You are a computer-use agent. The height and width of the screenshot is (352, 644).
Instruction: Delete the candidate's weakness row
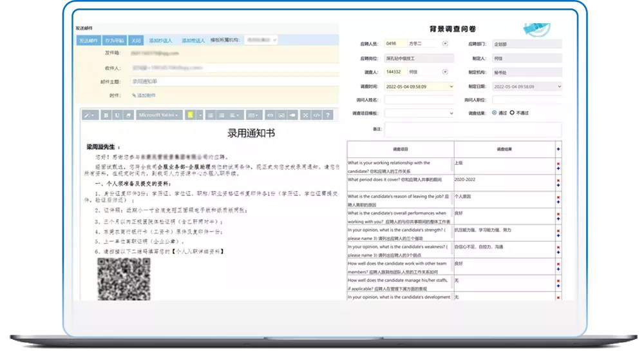[x=558, y=248]
